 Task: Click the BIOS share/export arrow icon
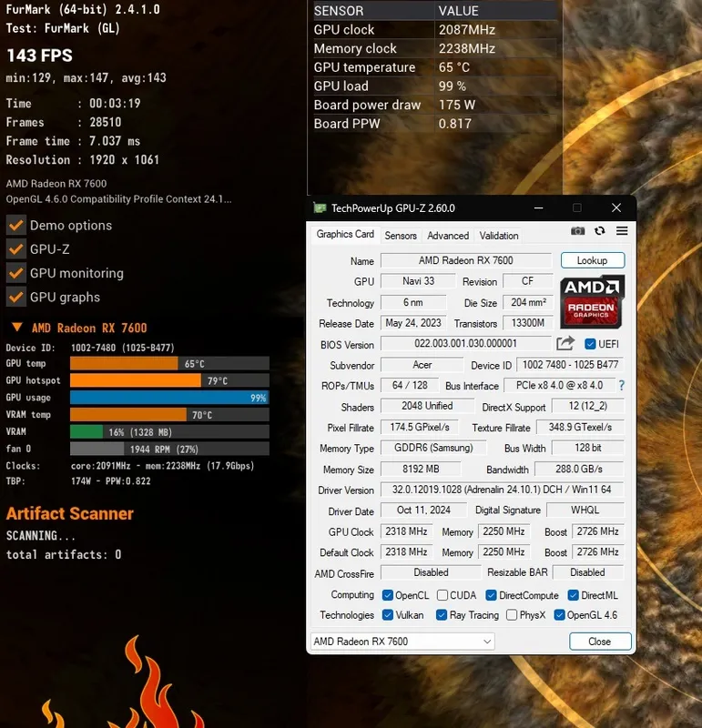click(565, 344)
